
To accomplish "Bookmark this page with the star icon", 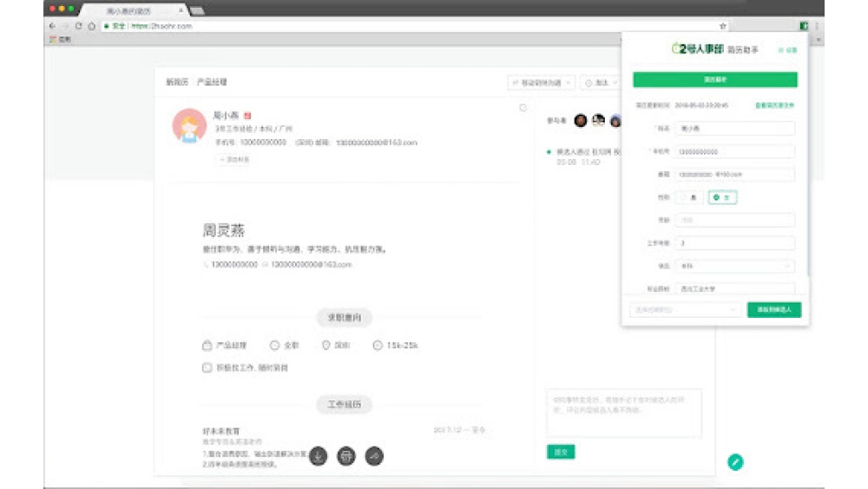I will pyautogui.click(x=722, y=26).
